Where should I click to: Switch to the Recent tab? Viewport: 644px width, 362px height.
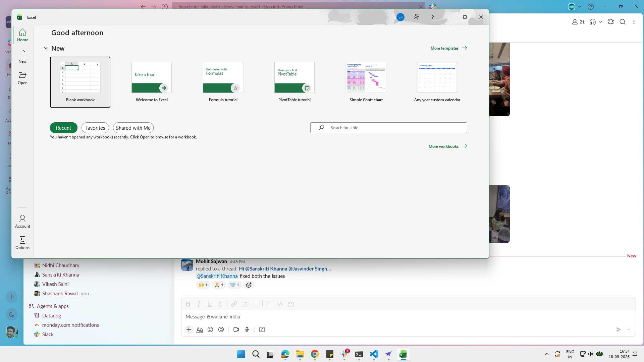click(x=63, y=128)
